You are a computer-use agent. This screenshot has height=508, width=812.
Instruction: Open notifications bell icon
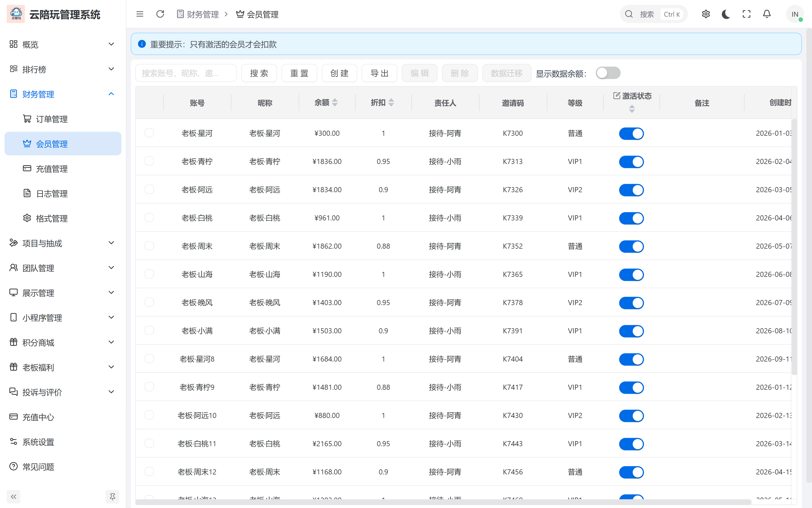pos(767,14)
